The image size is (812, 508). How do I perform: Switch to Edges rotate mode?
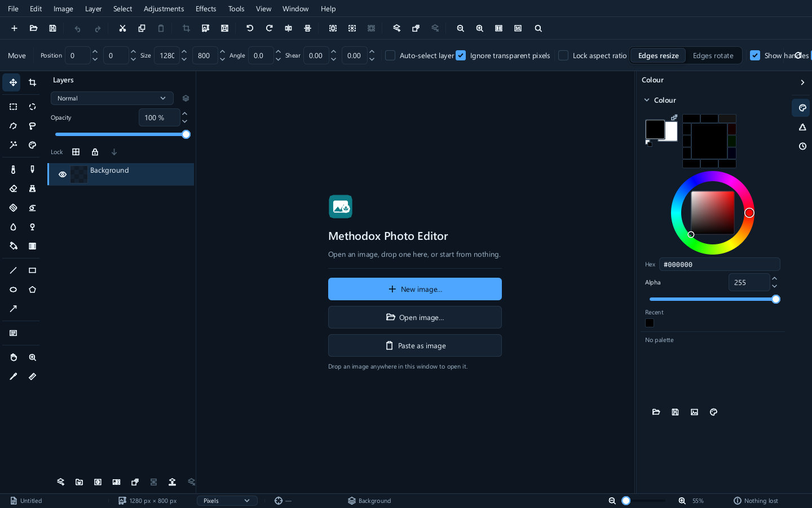[x=713, y=55]
